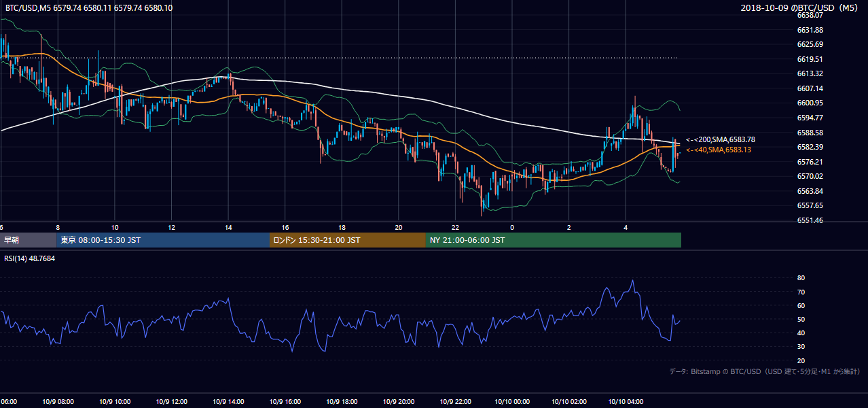Click the 10/9 18:00 time label
Screen dimensions: 868x408
(342, 402)
